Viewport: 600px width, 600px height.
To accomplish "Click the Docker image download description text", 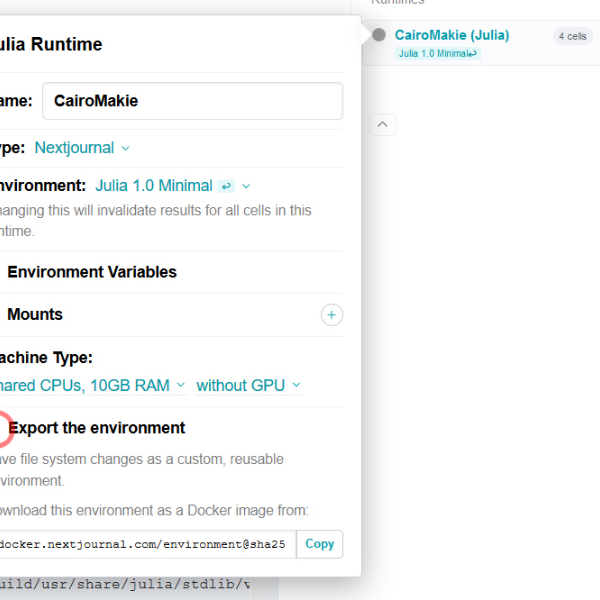I will coord(154,510).
